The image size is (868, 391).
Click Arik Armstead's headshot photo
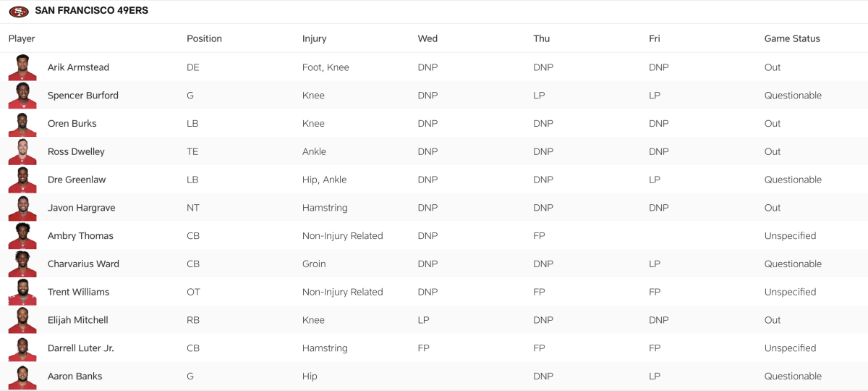[x=22, y=67]
